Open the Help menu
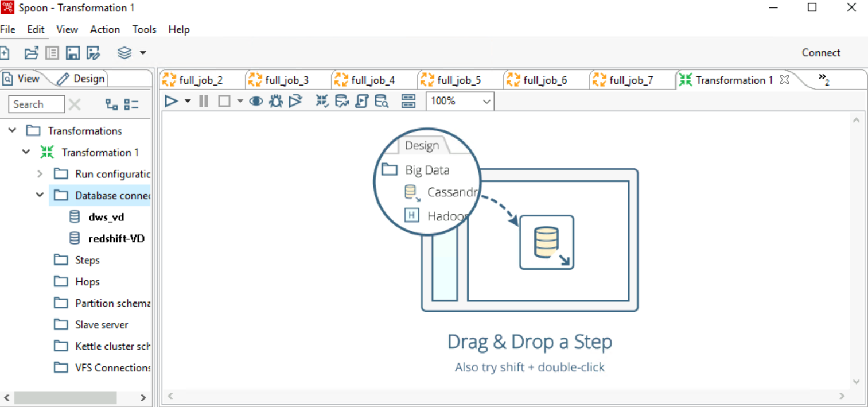Viewport: 868px width, 407px height. [x=179, y=29]
